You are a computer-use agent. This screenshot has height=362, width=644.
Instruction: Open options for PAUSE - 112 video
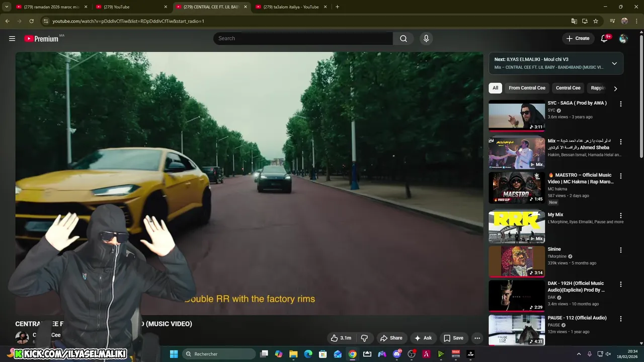tap(620, 318)
